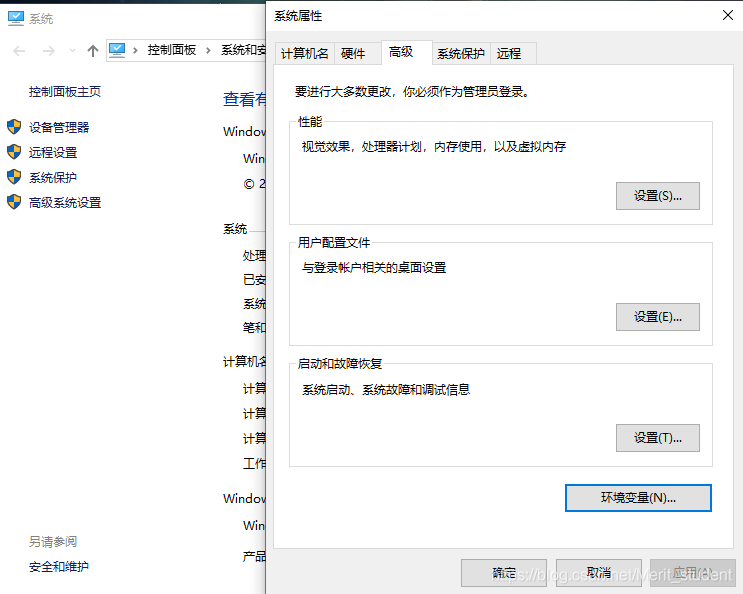743x594 pixels.
Task: Open 安全和维护 link
Action: tap(59, 567)
